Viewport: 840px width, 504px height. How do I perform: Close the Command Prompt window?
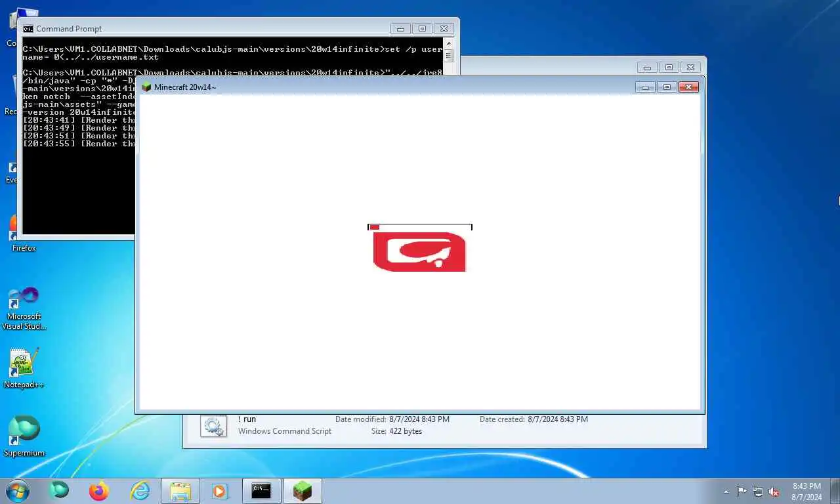[x=444, y=29]
